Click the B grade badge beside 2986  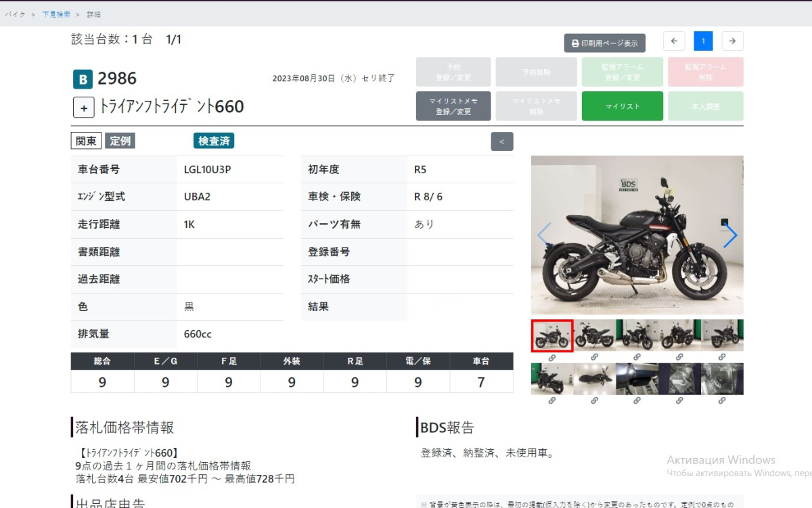pos(83,79)
